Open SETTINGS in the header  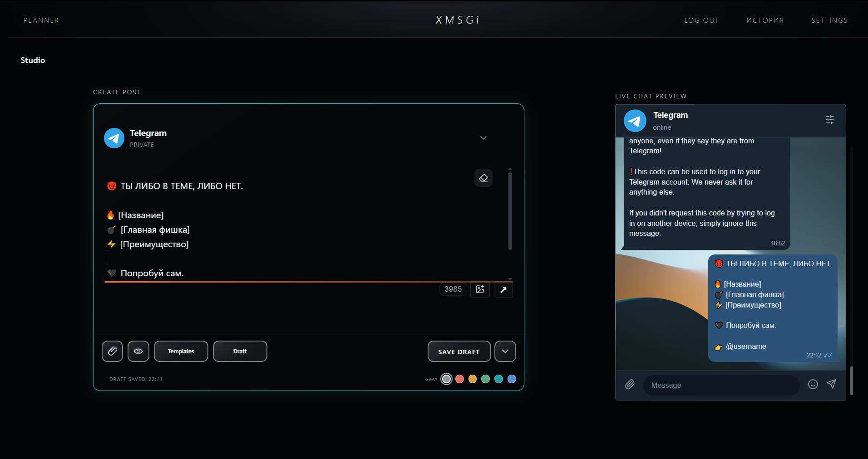click(x=829, y=20)
